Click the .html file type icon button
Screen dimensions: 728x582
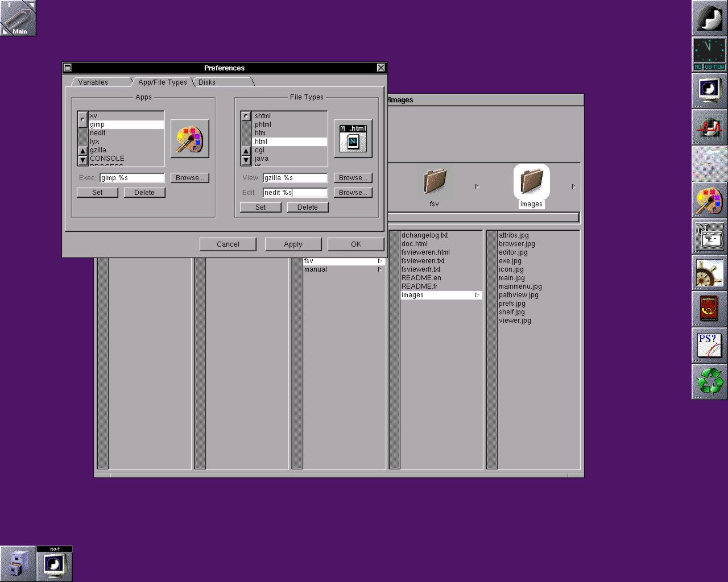[x=353, y=139]
